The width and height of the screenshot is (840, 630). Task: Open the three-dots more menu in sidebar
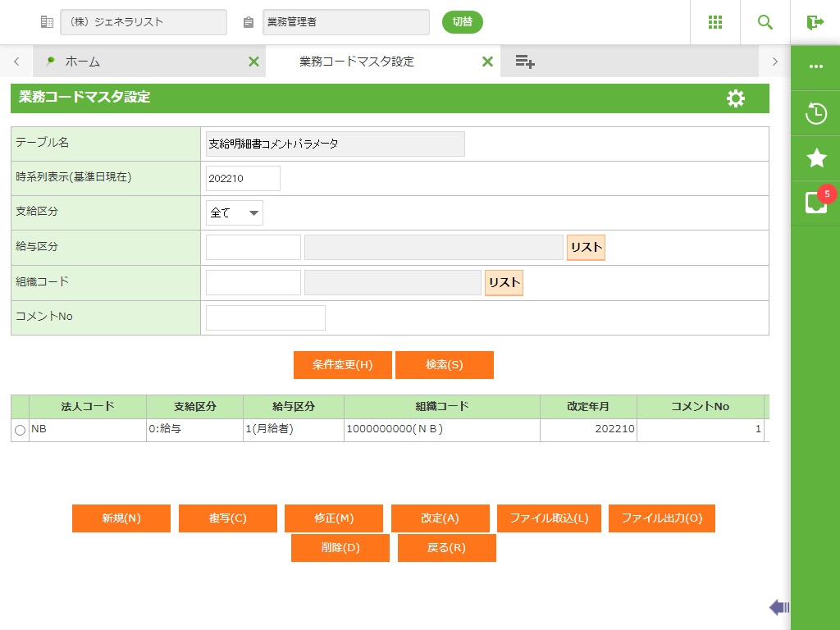pyautogui.click(x=815, y=67)
